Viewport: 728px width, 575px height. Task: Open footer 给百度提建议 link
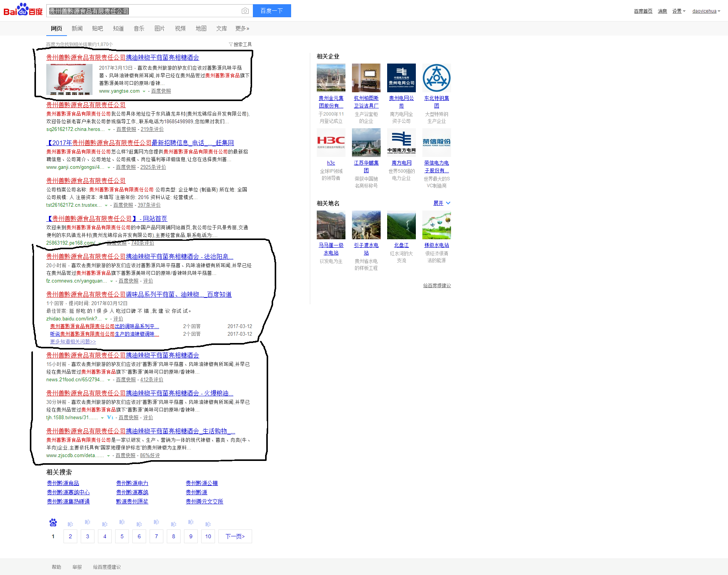tap(107, 567)
